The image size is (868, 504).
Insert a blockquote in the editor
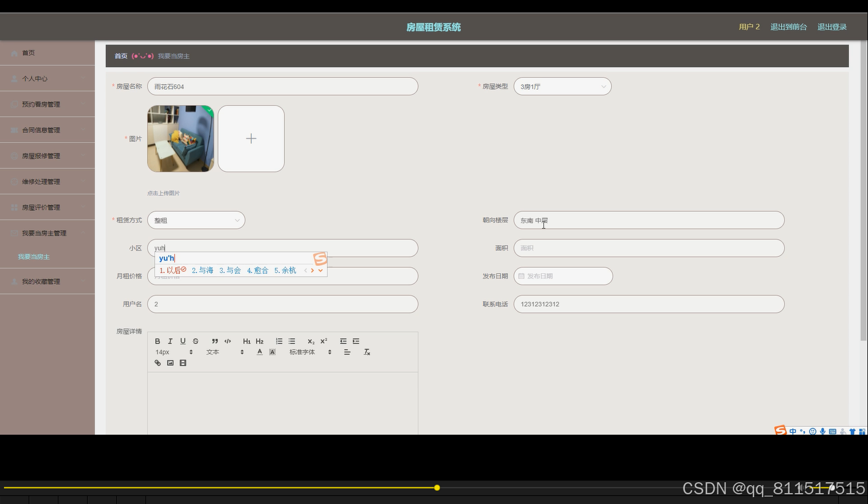[215, 341]
